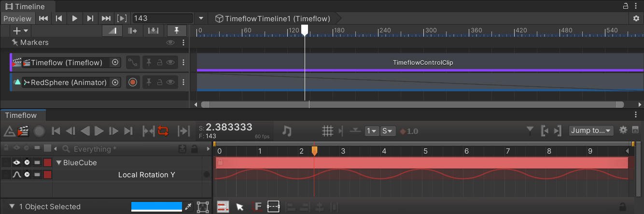Viewport: 644px width, 214px height.
Task: Open the Jump to... dropdown
Action: tap(591, 130)
